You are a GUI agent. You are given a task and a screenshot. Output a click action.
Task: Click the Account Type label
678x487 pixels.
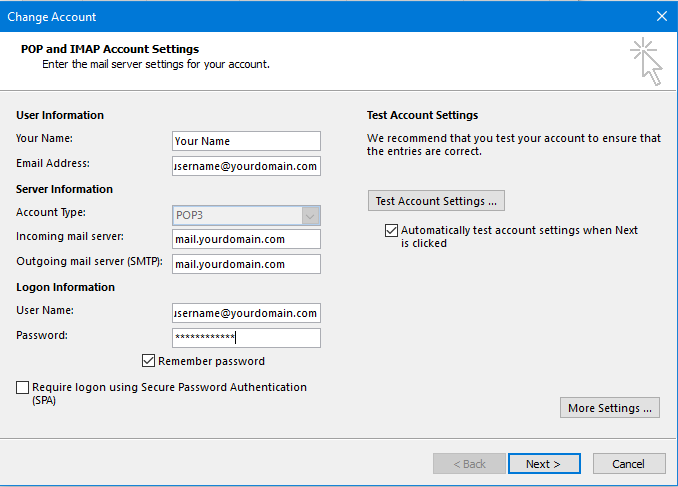(51, 212)
